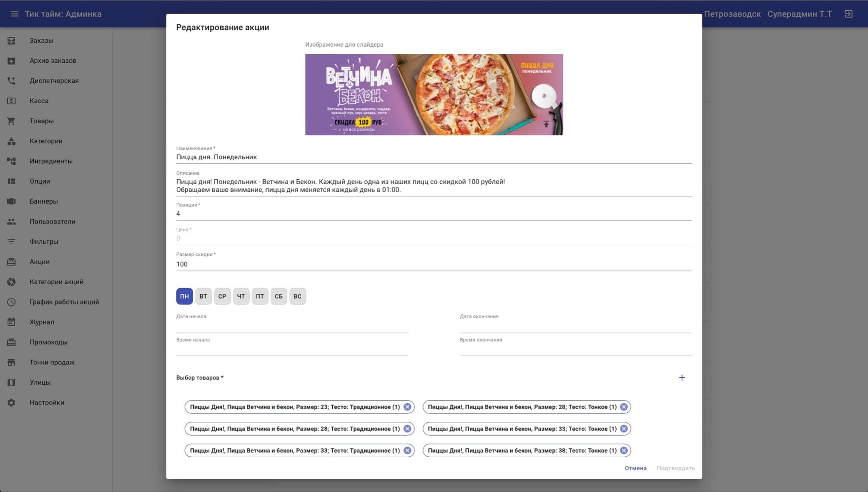Click the logout icon in header
The width and height of the screenshot is (868, 492).
pos(848,14)
